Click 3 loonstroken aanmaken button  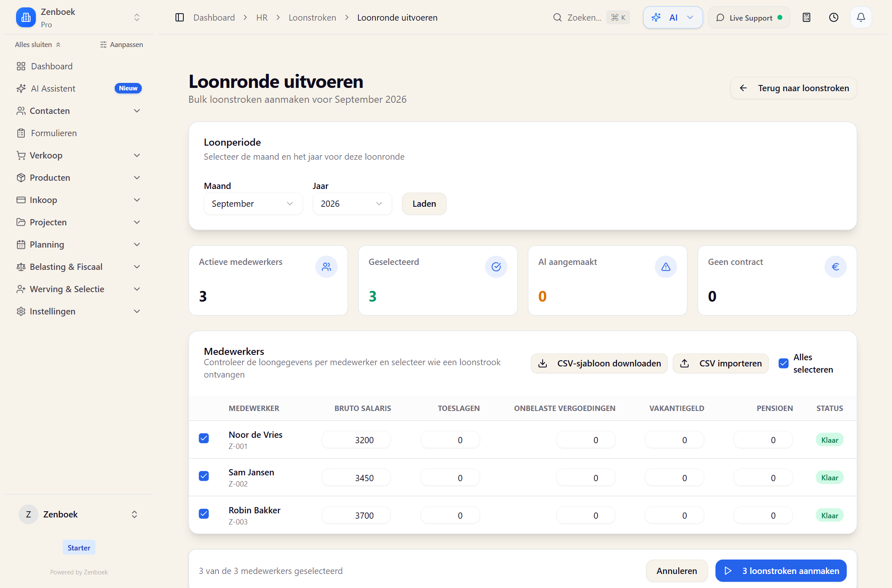781,571
